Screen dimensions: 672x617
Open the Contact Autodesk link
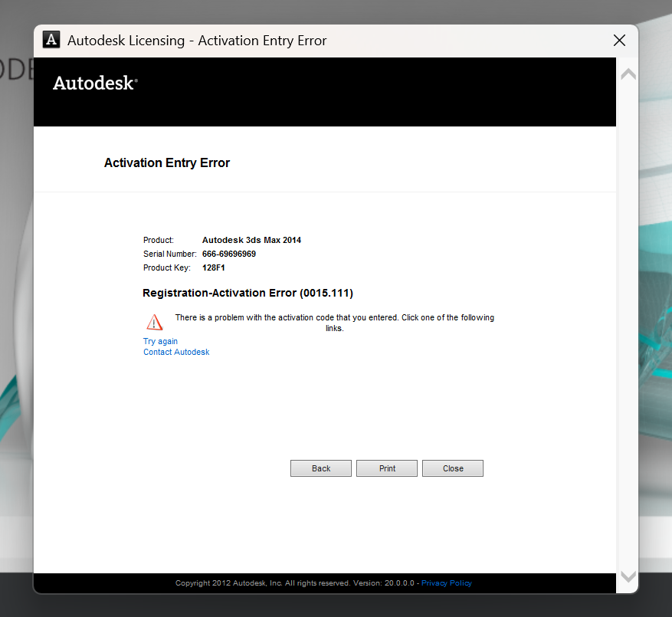point(176,352)
